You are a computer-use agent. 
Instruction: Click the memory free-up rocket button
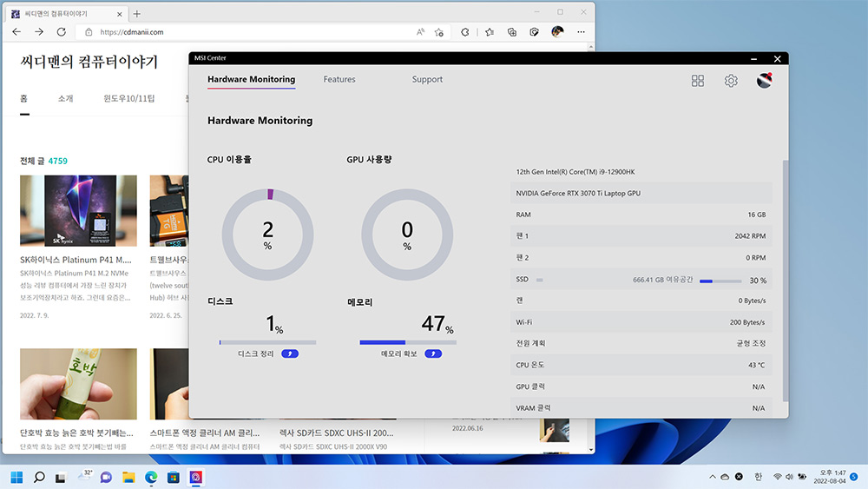433,354
